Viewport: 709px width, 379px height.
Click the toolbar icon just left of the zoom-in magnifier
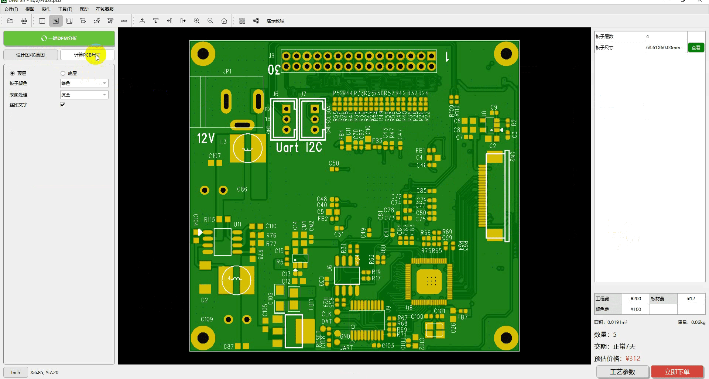click(x=183, y=21)
